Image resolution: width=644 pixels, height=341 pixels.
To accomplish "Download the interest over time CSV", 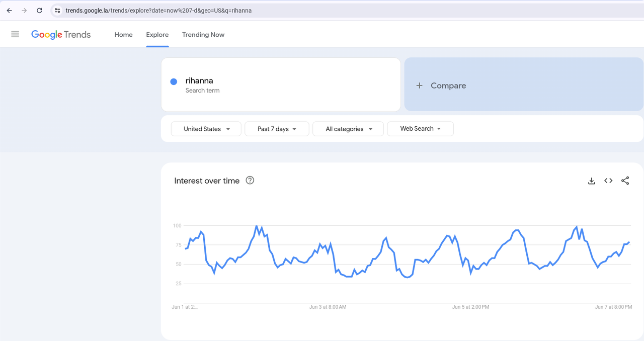I will tap(592, 181).
